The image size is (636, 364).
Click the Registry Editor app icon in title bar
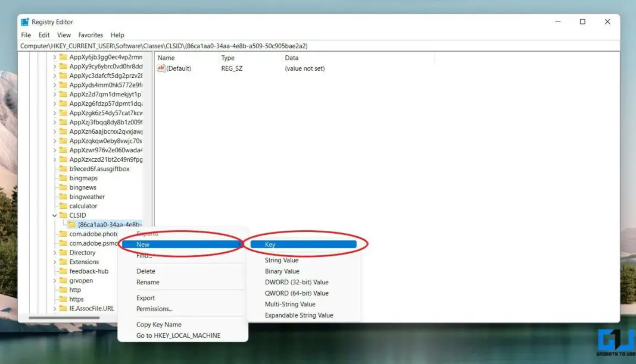(25, 22)
